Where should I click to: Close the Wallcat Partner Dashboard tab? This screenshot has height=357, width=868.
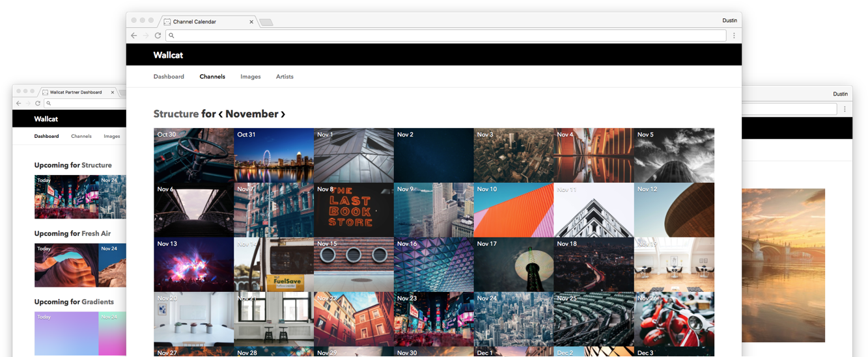(113, 92)
